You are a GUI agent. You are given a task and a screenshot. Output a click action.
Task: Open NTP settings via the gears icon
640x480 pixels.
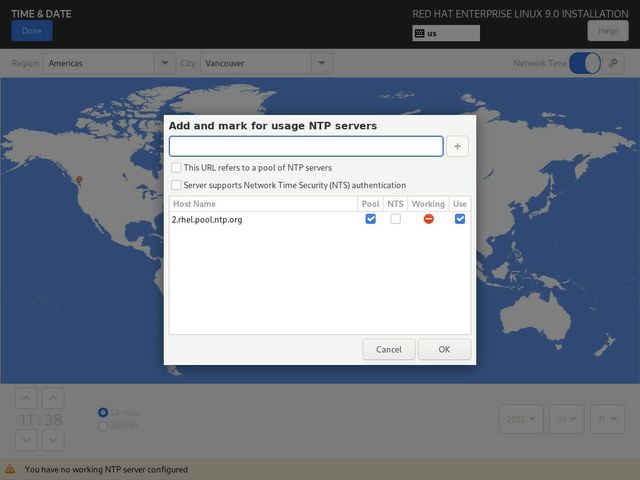pos(613,63)
